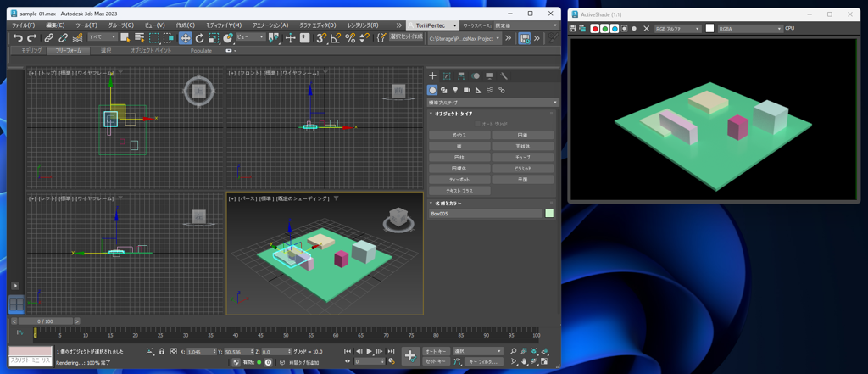Open the Motion tab in command panel
The height and width of the screenshot is (374, 868).
[476, 76]
